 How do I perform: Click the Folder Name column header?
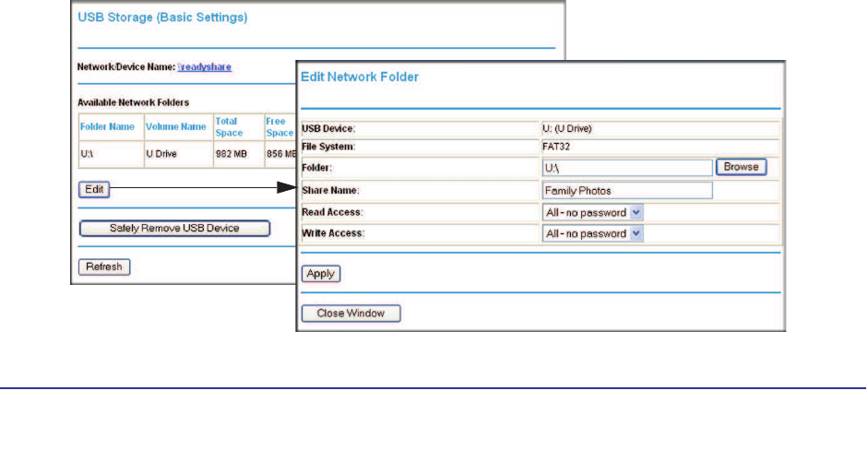point(107,126)
